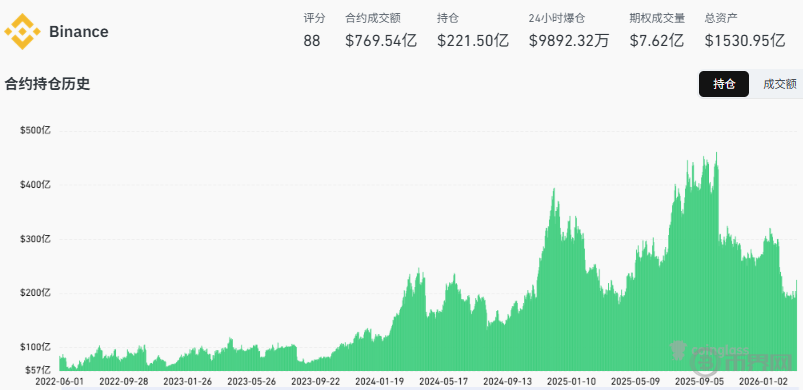Click the $57亿 y-axis label
The image size is (803, 390).
click(x=37, y=369)
